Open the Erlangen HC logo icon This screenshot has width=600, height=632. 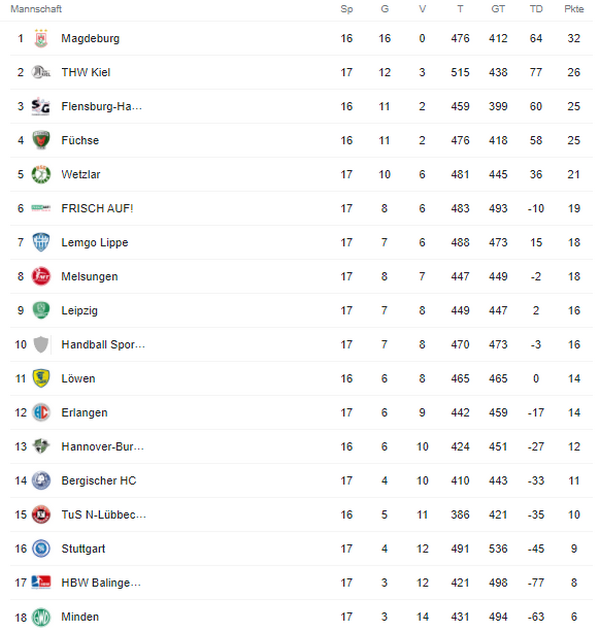coord(41,412)
